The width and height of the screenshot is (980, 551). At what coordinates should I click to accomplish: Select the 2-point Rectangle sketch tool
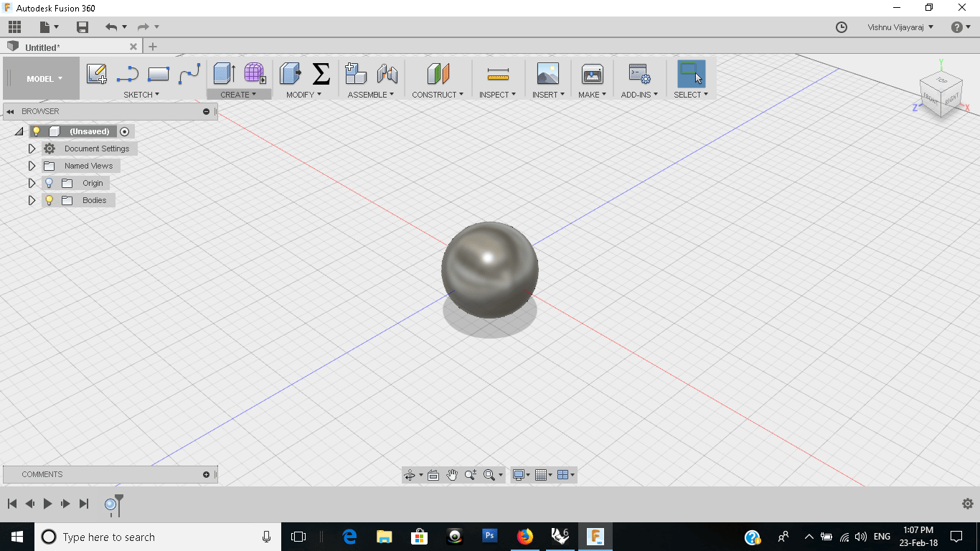click(158, 74)
